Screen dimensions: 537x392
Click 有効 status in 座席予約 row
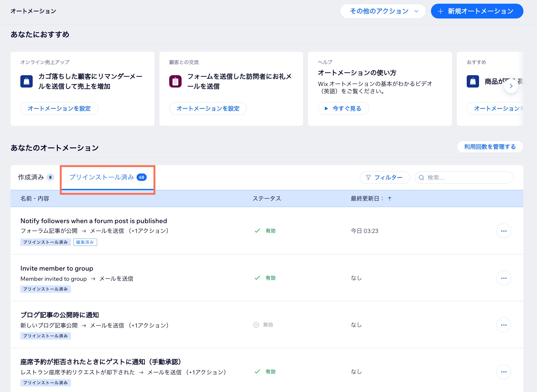(x=265, y=372)
